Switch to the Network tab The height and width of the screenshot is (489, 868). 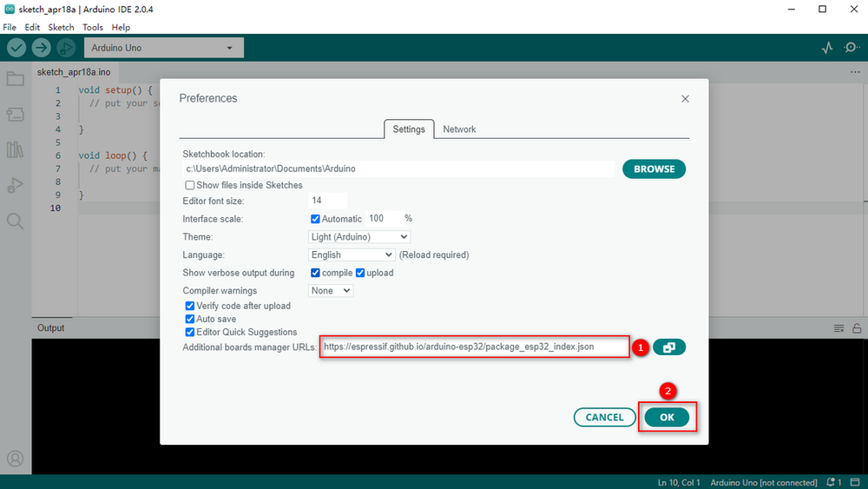(459, 129)
